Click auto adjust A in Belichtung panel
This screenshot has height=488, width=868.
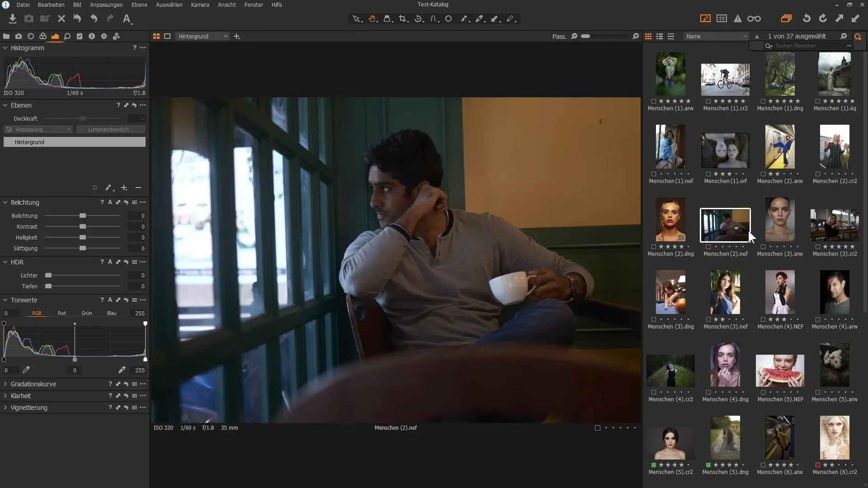[x=110, y=202]
